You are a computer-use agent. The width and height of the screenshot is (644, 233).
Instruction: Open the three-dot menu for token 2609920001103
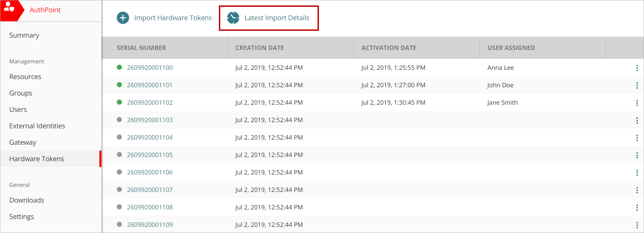click(x=637, y=120)
